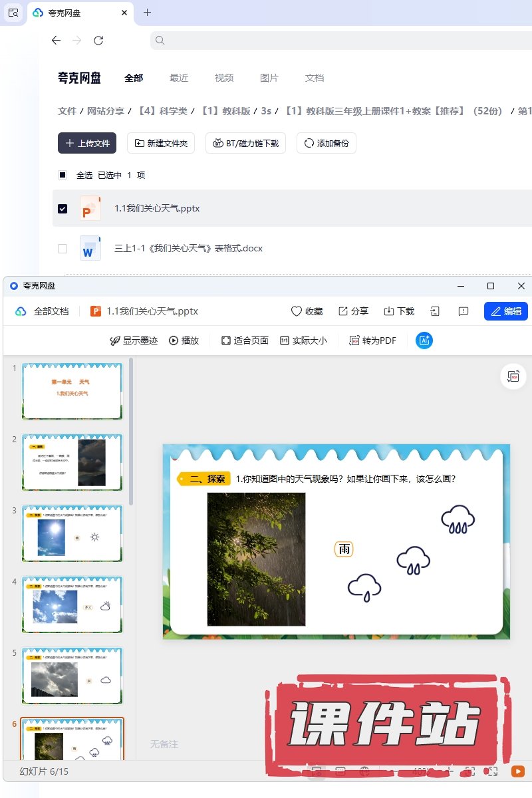
Task: Switch to the 图片 tab
Action: pyautogui.click(x=269, y=78)
